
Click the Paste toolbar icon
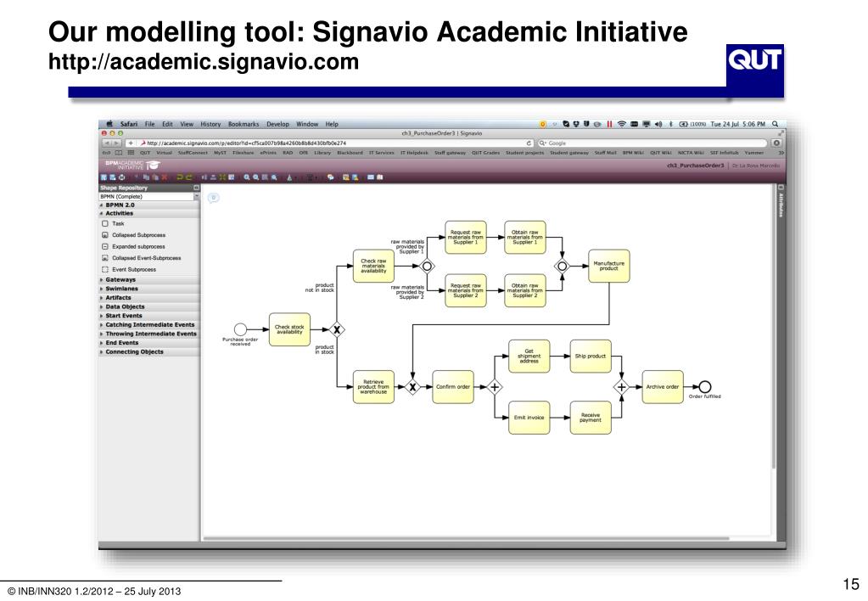[156, 177]
